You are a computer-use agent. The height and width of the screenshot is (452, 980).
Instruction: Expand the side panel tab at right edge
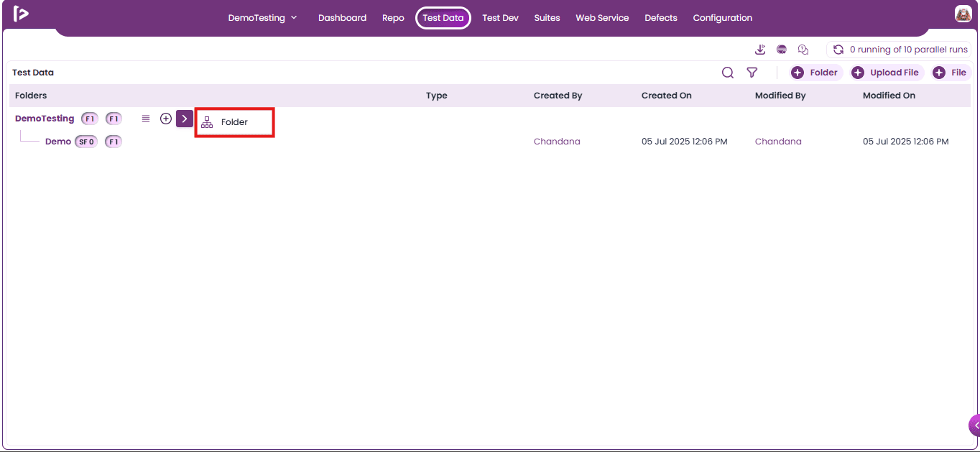coord(974,425)
